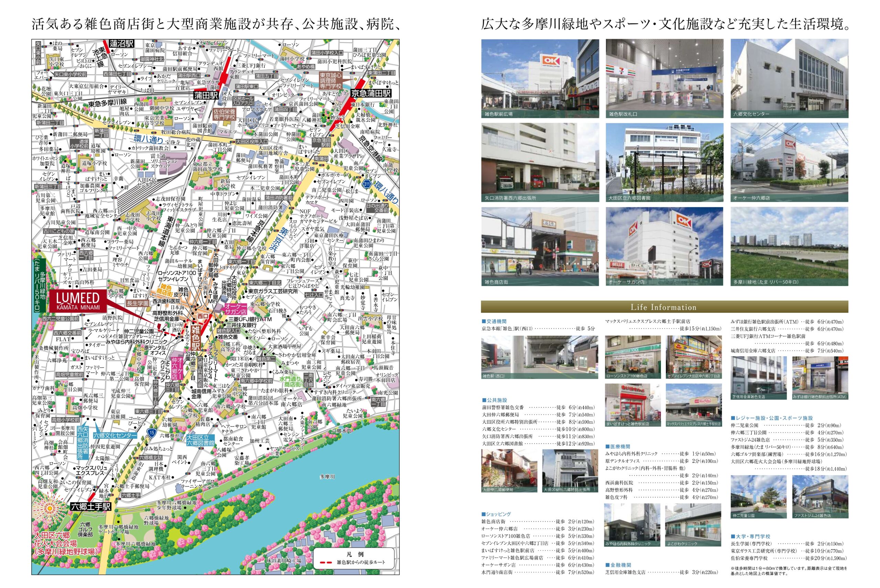Click the Route 311 shield near 環八通り
The width and height of the screenshot is (880, 588).
coord(366,184)
